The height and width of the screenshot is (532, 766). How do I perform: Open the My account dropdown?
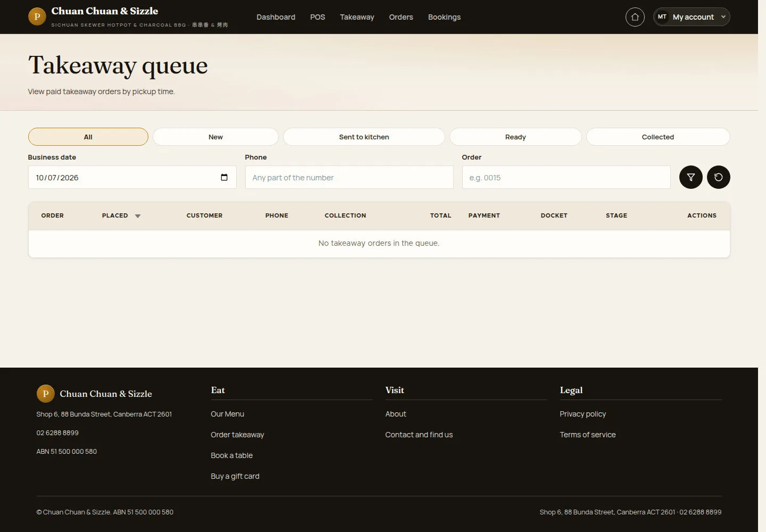(x=692, y=17)
